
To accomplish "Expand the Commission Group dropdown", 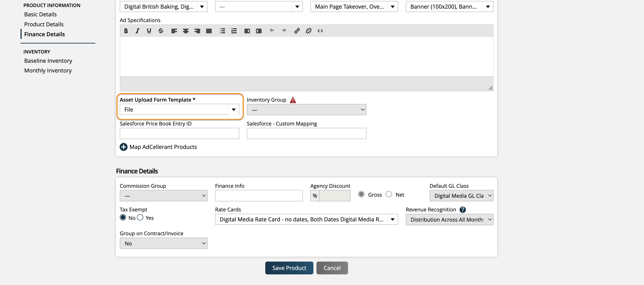I will click(x=164, y=196).
